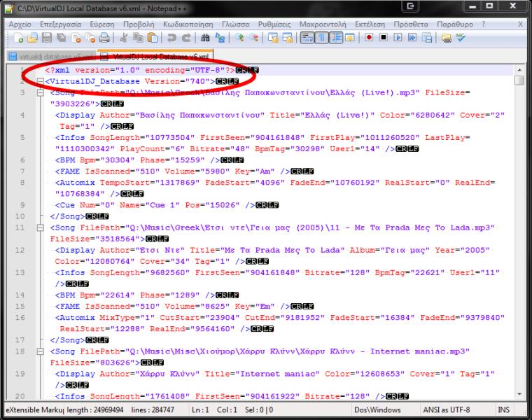Collapse the VirtualDJ_Database fold at line 2
The height and width of the screenshot is (420, 532).
40,81
